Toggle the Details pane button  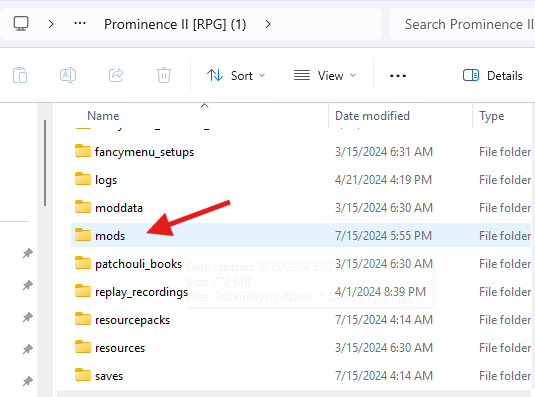pyautogui.click(x=493, y=75)
